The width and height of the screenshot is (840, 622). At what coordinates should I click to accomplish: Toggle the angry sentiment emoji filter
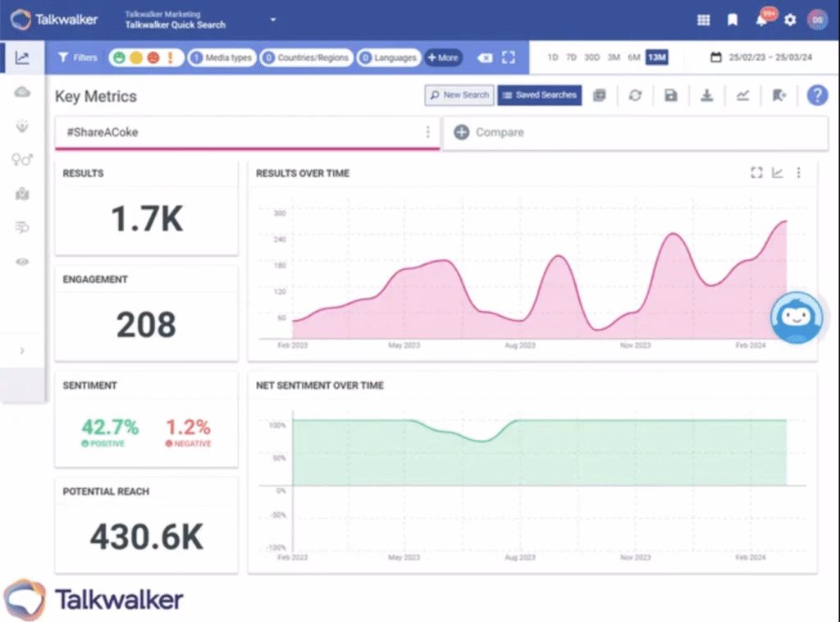(x=153, y=57)
